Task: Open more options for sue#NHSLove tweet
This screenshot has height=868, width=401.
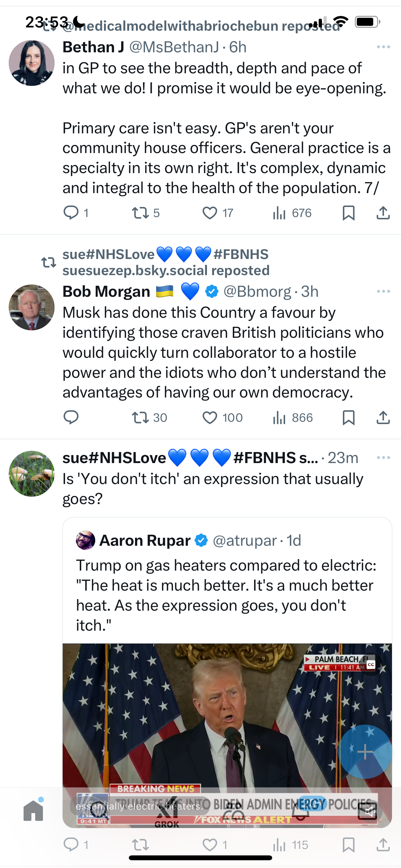Action: 384,458
